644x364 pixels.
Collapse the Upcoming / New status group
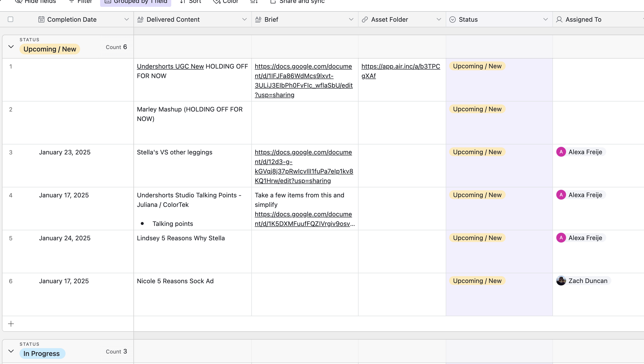11,47
